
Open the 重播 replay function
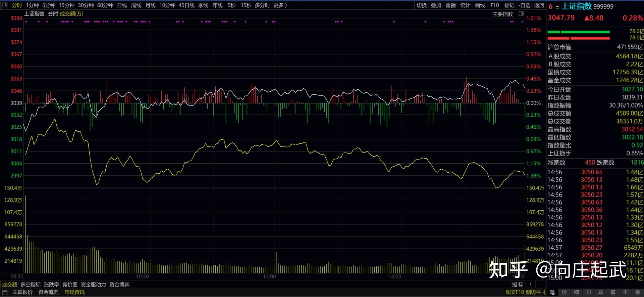click(x=450, y=5)
